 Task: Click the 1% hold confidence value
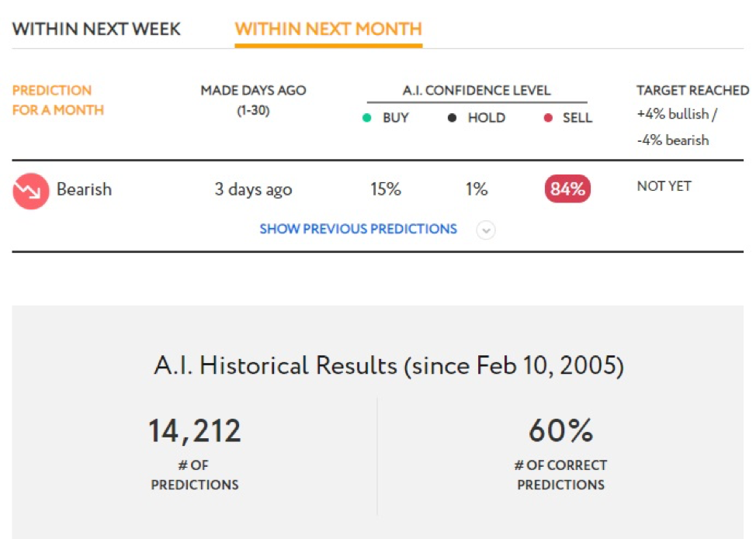477,188
